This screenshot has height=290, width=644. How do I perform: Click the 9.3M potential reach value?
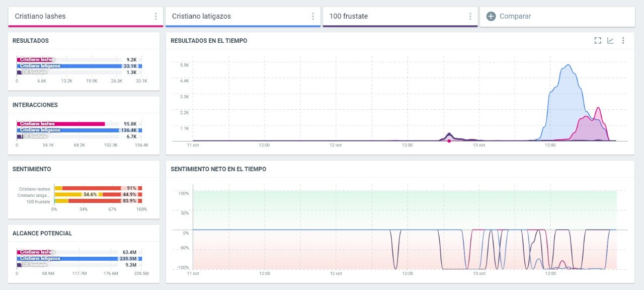tap(131, 265)
